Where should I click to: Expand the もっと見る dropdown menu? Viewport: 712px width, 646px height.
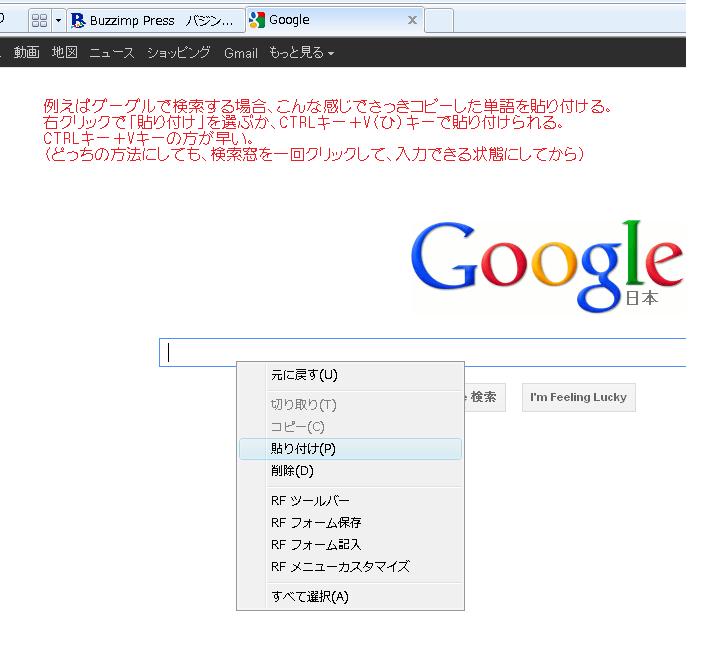301,53
